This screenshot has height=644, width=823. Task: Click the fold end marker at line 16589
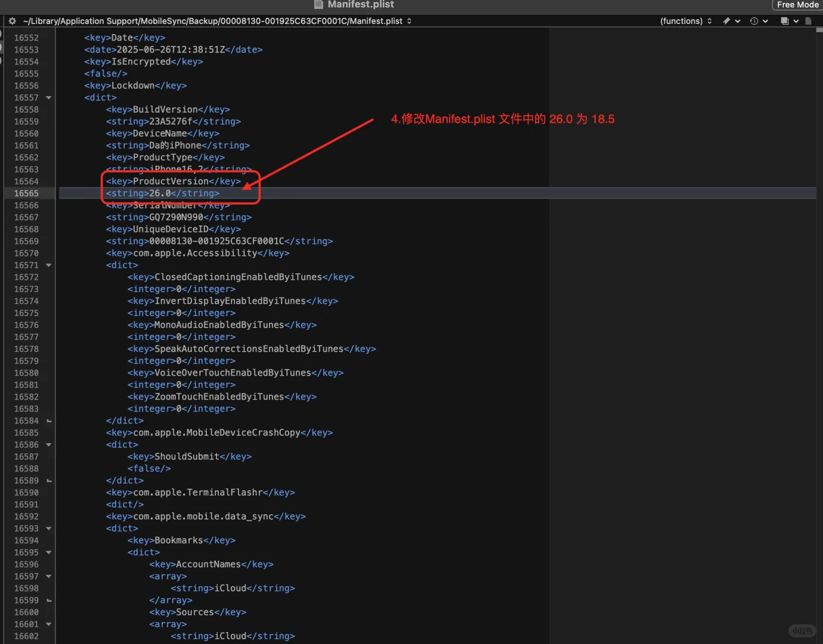[49, 481]
